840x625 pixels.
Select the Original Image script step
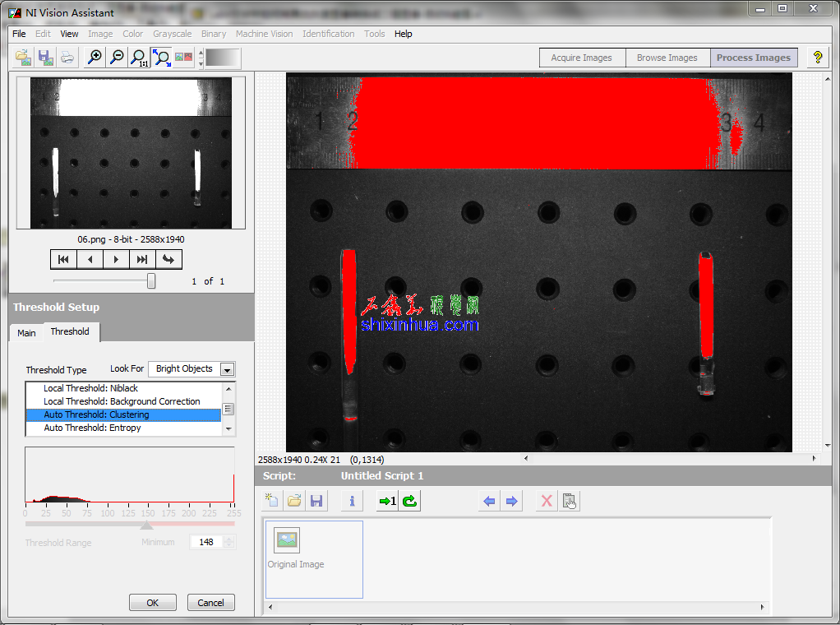(x=287, y=540)
